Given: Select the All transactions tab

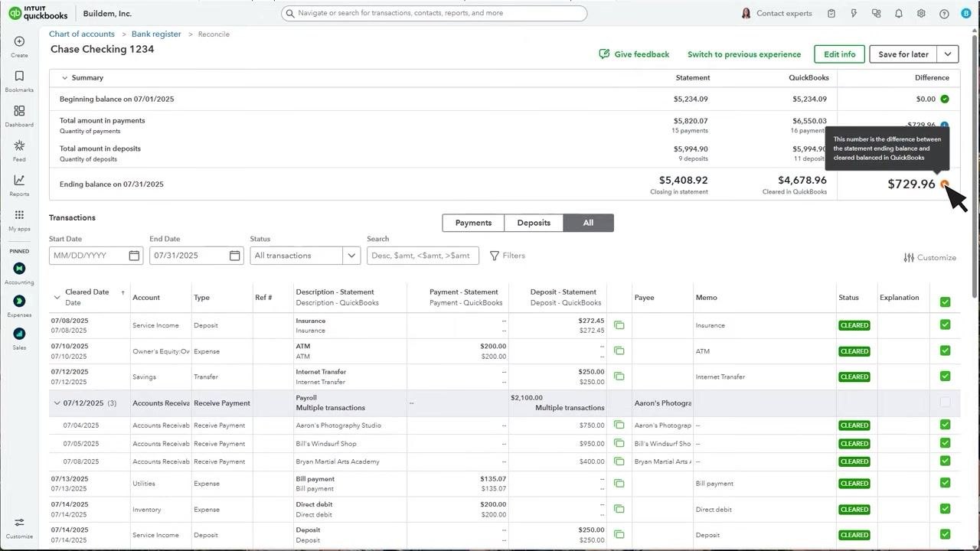Looking at the screenshot, I should 588,223.
